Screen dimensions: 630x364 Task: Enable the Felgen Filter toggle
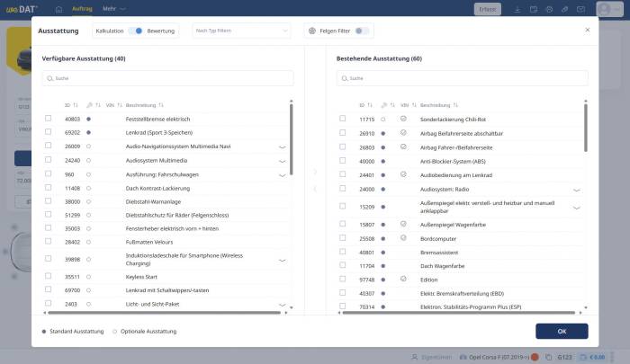(x=360, y=31)
